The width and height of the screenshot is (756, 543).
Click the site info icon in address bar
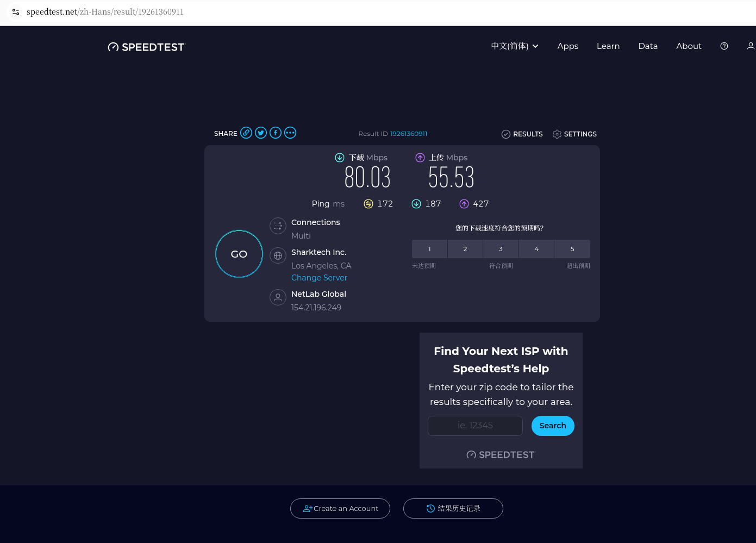(x=16, y=12)
